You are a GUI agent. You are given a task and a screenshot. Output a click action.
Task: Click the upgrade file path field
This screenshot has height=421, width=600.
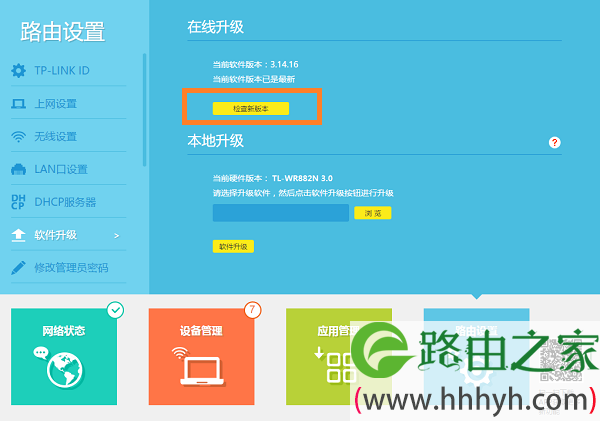pos(280,213)
